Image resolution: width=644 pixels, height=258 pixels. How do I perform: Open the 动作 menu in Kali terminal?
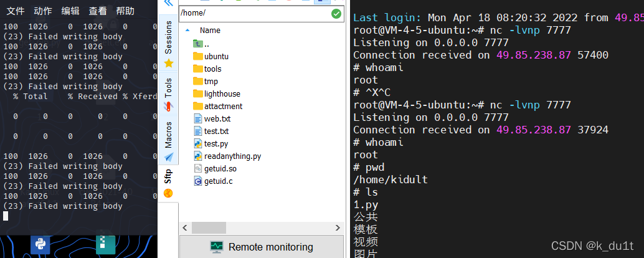click(x=42, y=11)
